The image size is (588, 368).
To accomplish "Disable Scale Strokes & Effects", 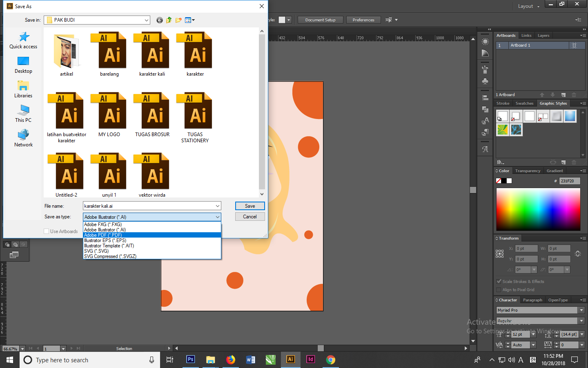I will [x=499, y=281].
